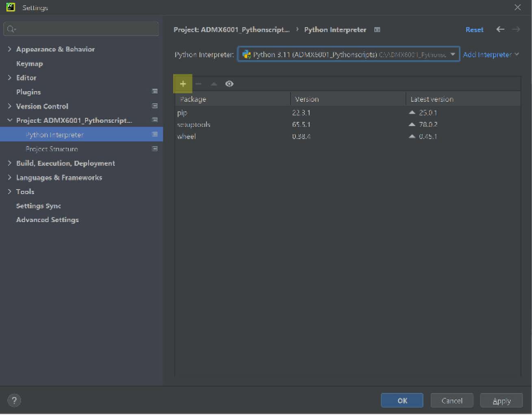The width and height of the screenshot is (532, 415).
Task: Click the back arrow navigation icon
Action: click(500, 29)
